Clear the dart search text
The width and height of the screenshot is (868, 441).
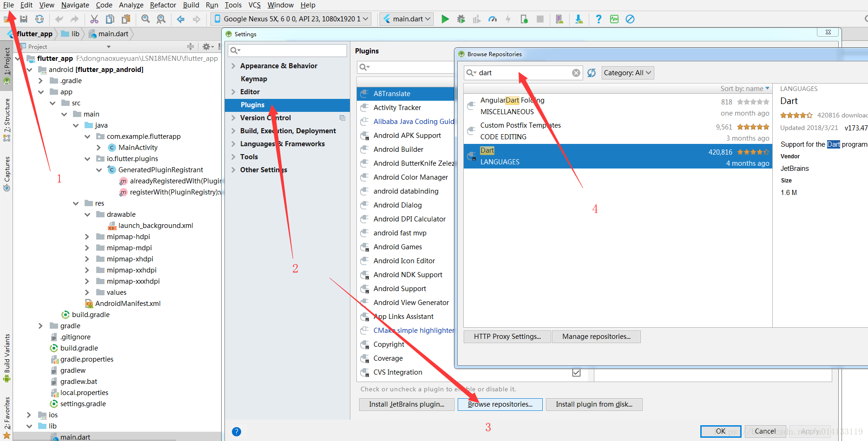576,73
